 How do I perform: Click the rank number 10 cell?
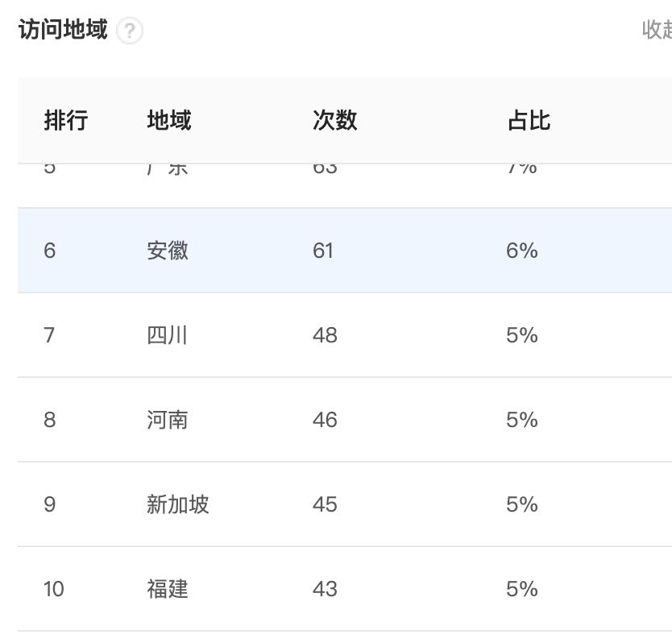54,589
